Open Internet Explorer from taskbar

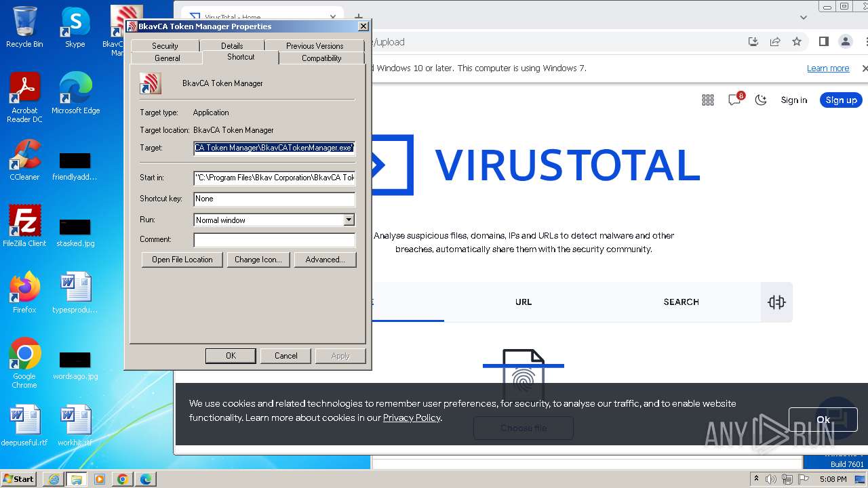click(x=54, y=479)
